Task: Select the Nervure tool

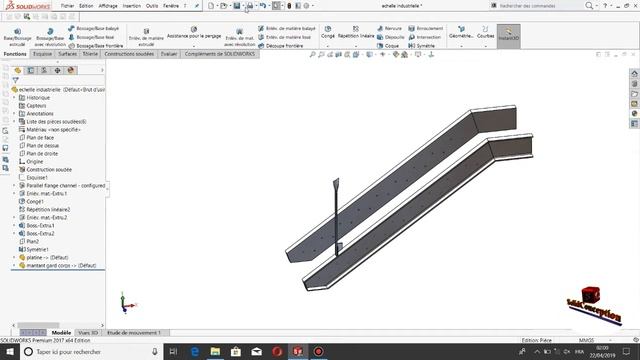Action: (389, 28)
